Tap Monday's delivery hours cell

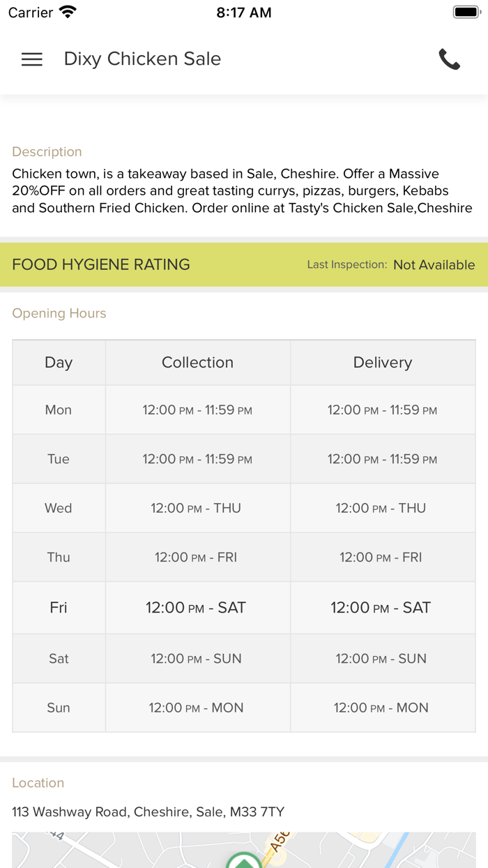(382, 410)
